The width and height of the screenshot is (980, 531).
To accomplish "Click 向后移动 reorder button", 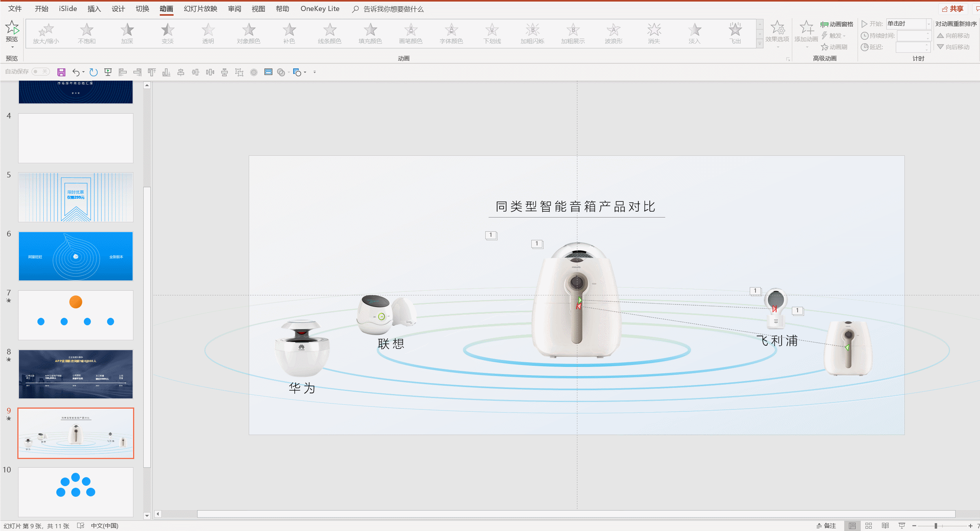I will [x=953, y=47].
